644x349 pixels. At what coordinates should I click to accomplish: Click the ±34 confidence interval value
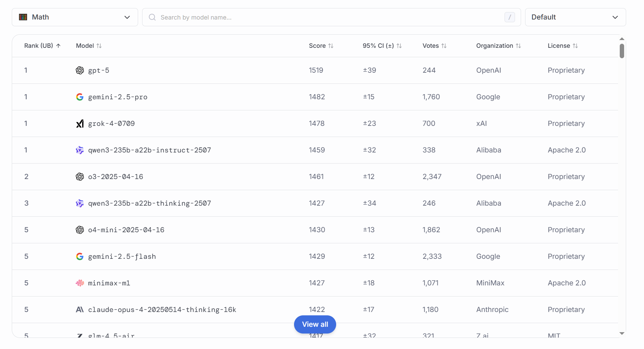point(369,203)
